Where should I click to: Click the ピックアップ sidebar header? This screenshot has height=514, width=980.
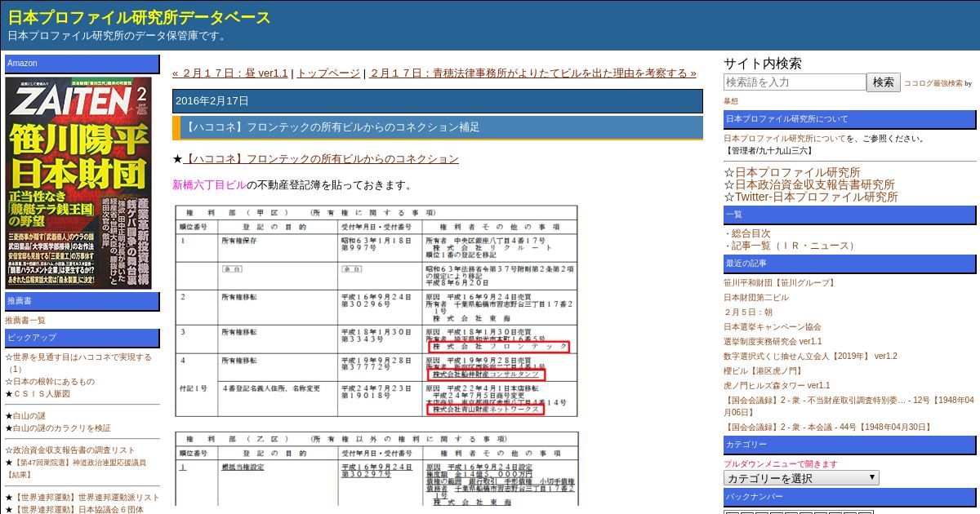pyautogui.click(x=82, y=338)
